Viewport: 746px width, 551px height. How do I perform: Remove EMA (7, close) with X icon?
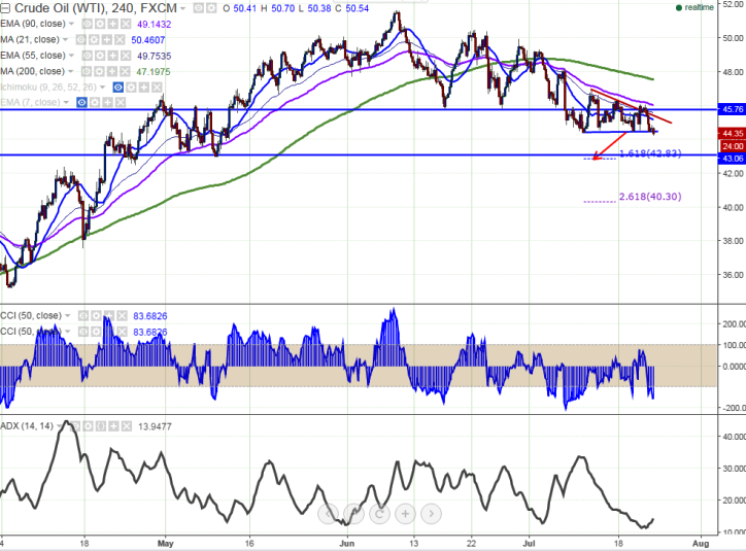[x=120, y=102]
